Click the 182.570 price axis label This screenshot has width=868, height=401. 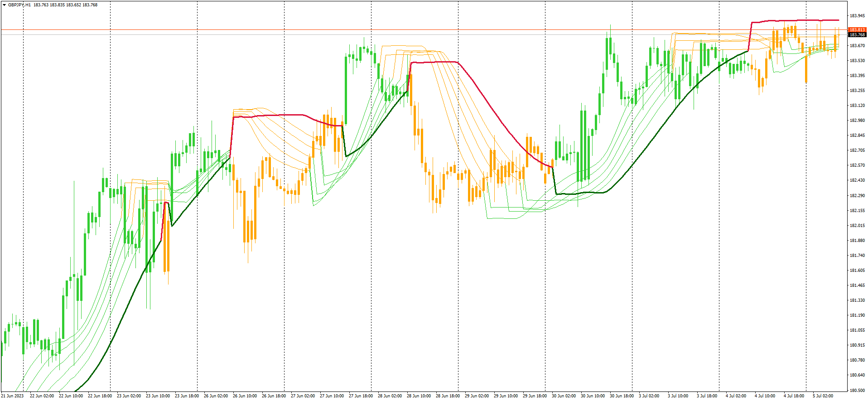tap(857, 165)
